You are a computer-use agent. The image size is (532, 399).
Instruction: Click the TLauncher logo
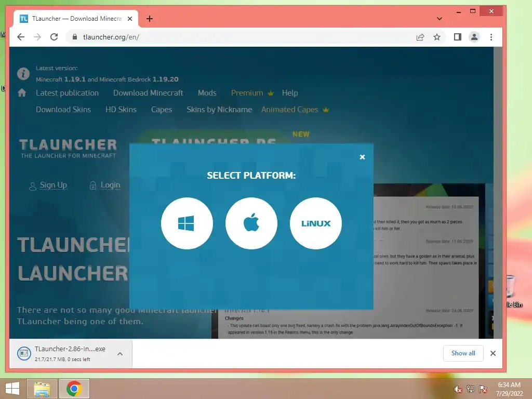(68, 148)
